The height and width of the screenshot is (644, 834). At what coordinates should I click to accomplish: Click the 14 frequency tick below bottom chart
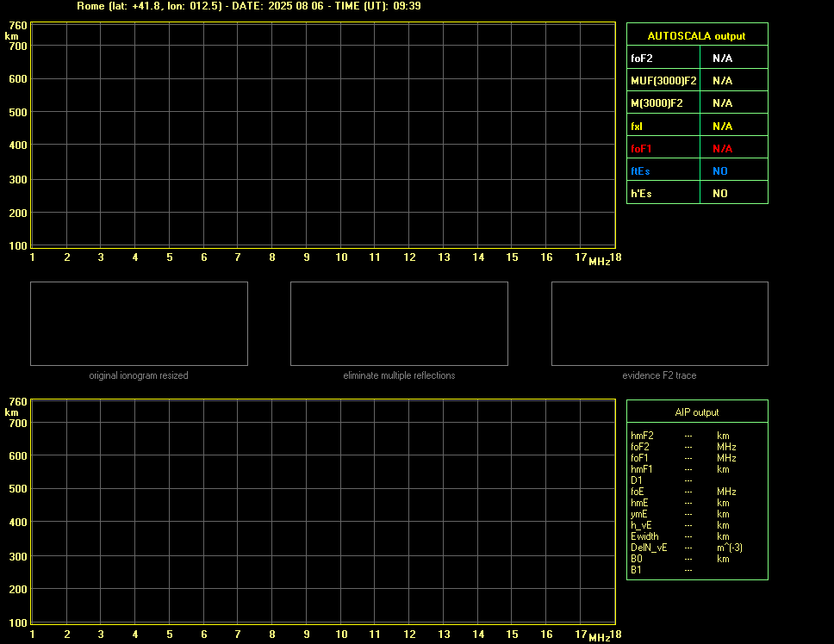pos(478,635)
